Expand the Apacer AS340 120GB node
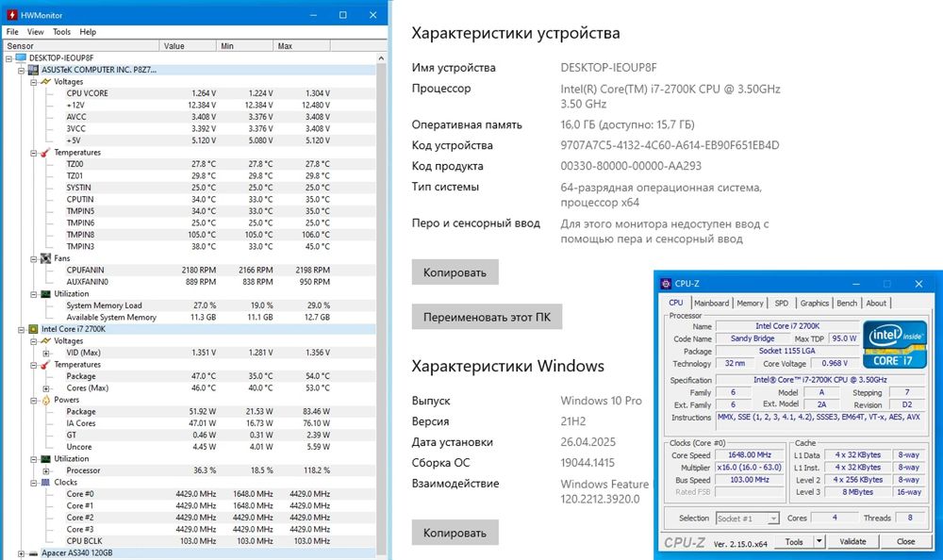The height and width of the screenshot is (560, 943). coord(21,553)
